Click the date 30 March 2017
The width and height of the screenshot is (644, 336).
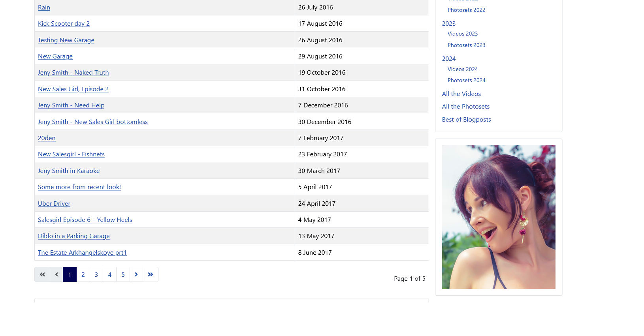click(319, 171)
